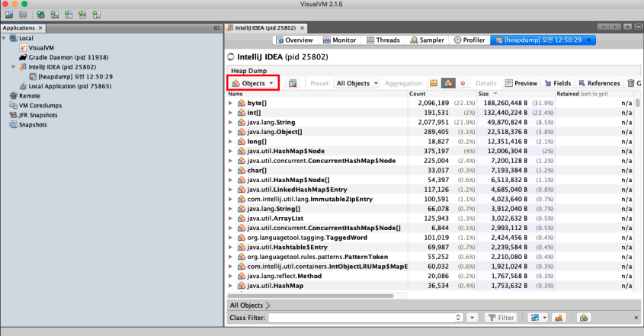Close the IntelliJ IDEA (pid 25802) document tab
644x336 pixels.
(303, 28)
